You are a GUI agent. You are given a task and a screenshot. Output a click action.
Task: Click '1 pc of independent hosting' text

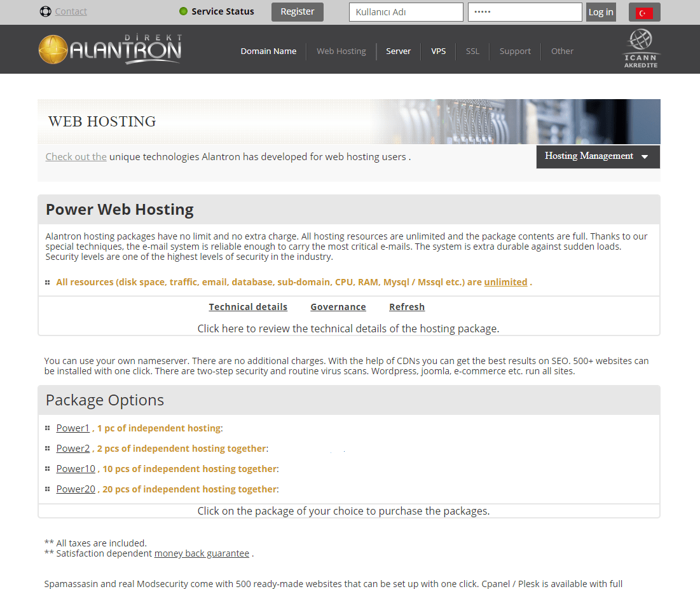click(x=159, y=428)
